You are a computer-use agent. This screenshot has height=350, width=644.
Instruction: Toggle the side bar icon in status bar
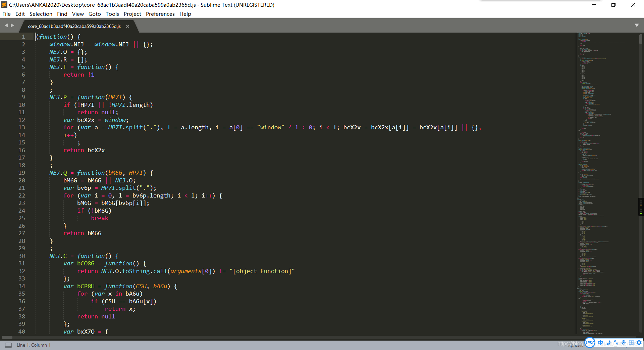(x=8, y=345)
